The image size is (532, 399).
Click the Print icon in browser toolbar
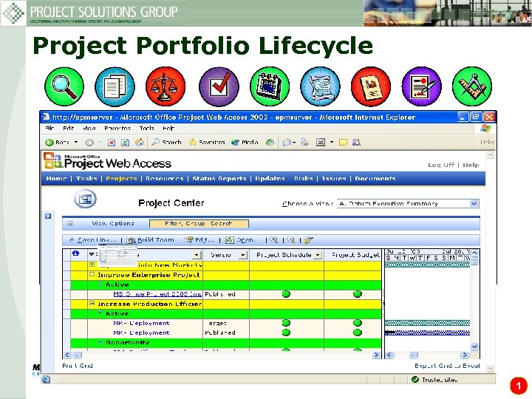[x=304, y=143]
